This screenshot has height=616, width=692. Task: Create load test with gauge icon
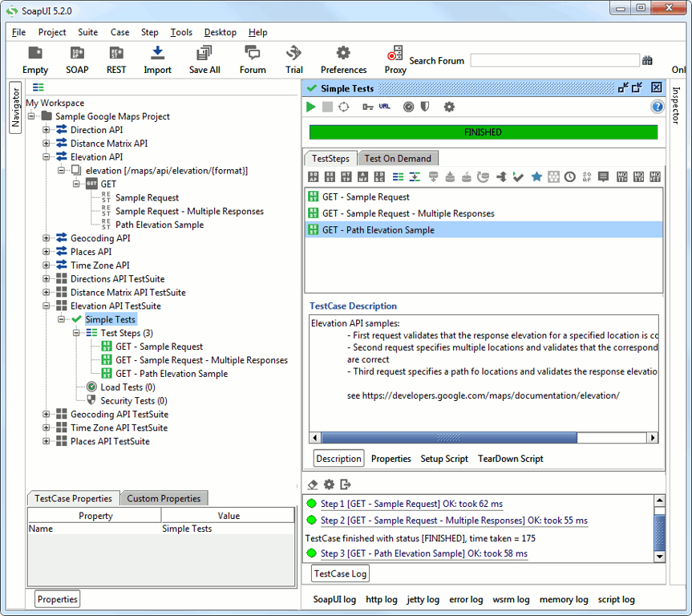409,107
